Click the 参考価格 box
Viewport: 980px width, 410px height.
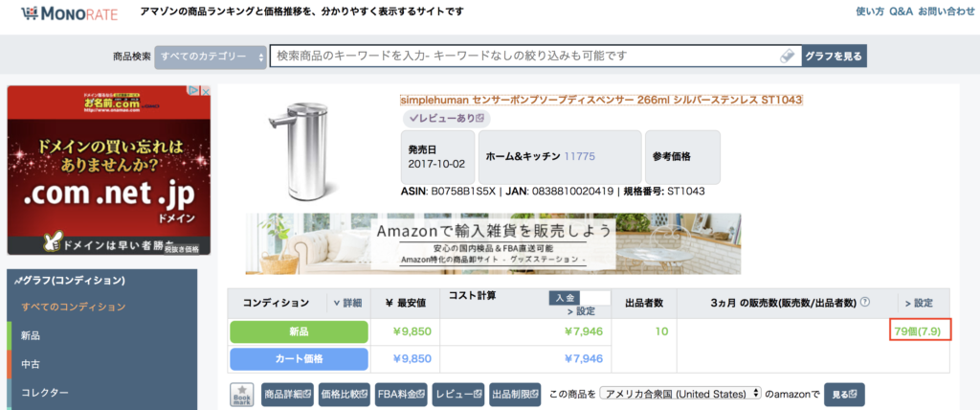pyautogui.click(x=682, y=156)
